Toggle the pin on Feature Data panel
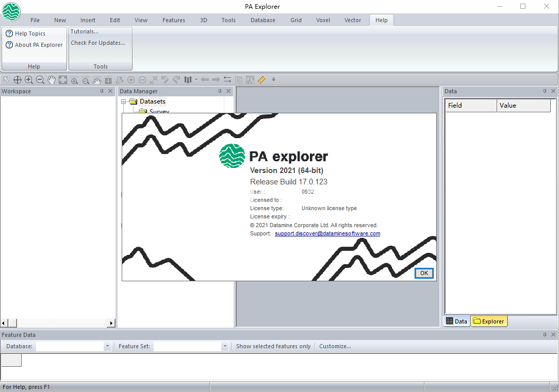Screen dimensions: 559x392 point(545,335)
